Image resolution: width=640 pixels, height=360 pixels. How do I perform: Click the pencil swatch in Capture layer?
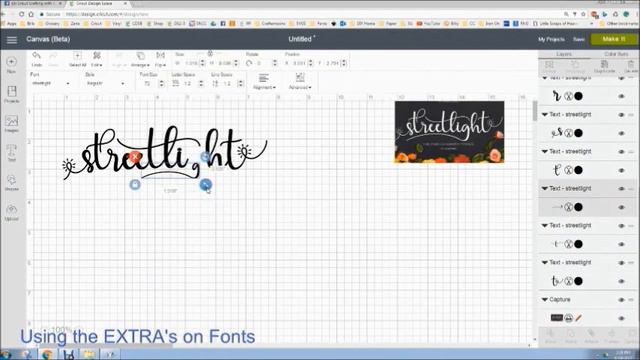coord(578,318)
